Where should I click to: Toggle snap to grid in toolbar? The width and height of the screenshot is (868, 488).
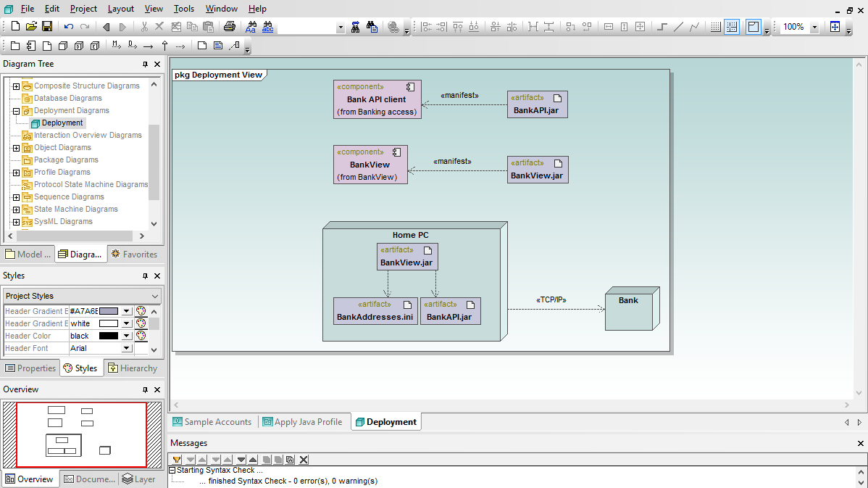[732, 27]
